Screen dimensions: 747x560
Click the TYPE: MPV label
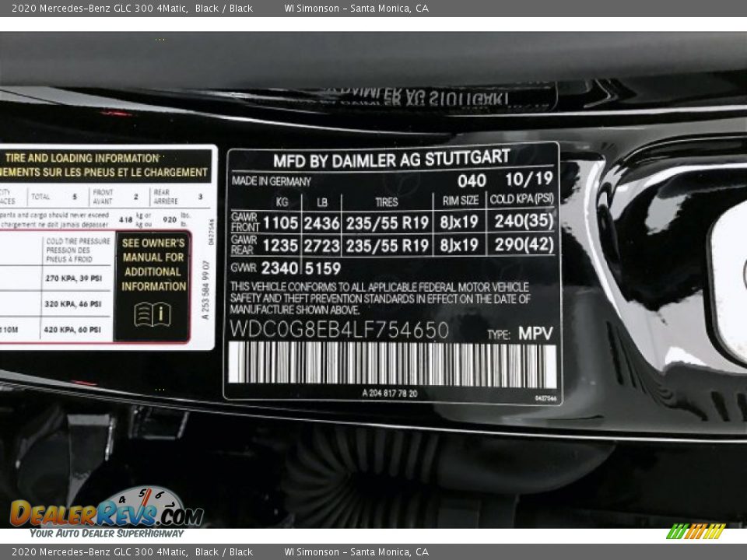click(520, 334)
